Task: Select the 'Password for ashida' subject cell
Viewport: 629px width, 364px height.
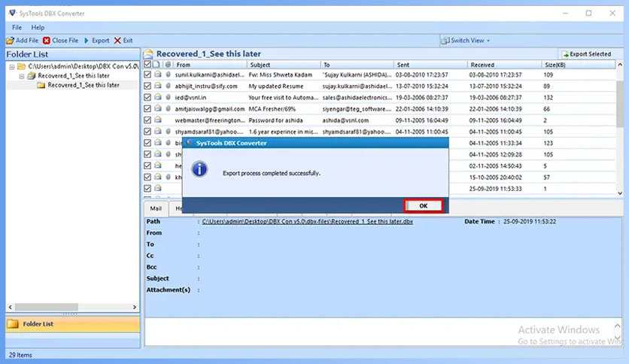Action: pos(275,120)
